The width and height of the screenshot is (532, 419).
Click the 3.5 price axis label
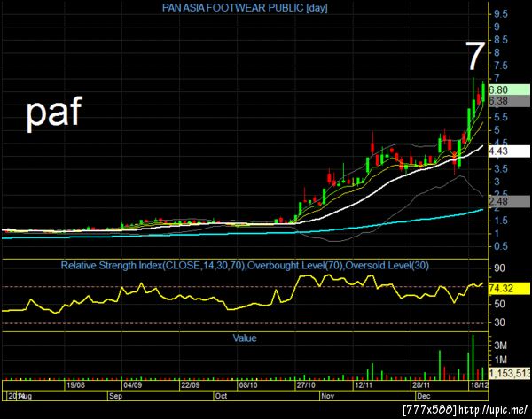click(501, 169)
